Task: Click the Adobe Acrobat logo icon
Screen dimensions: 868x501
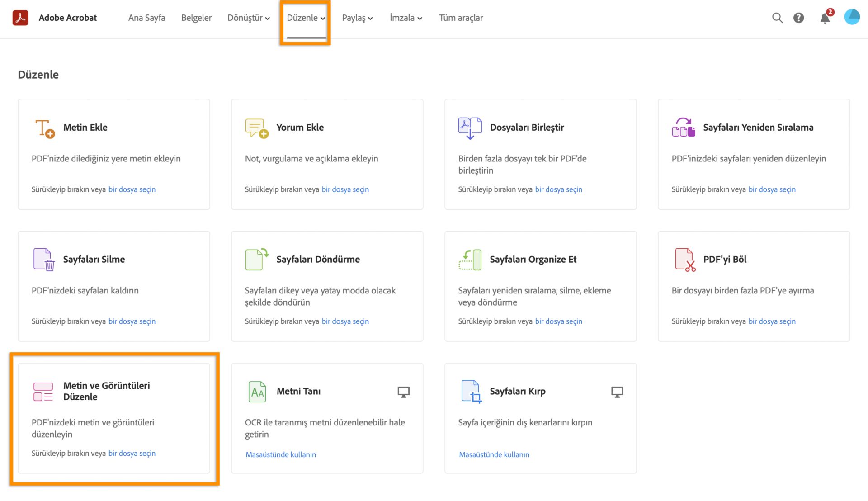Action: (20, 18)
